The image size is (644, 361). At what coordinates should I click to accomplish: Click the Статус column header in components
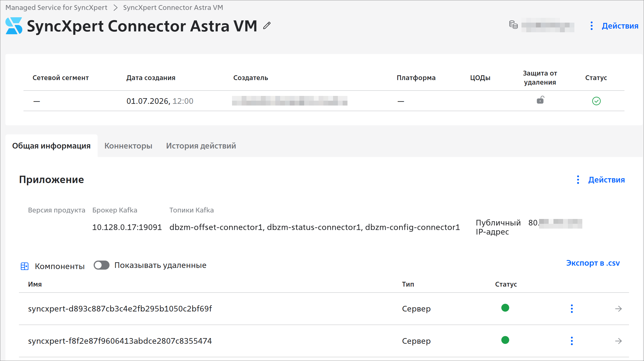tap(506, 284)
